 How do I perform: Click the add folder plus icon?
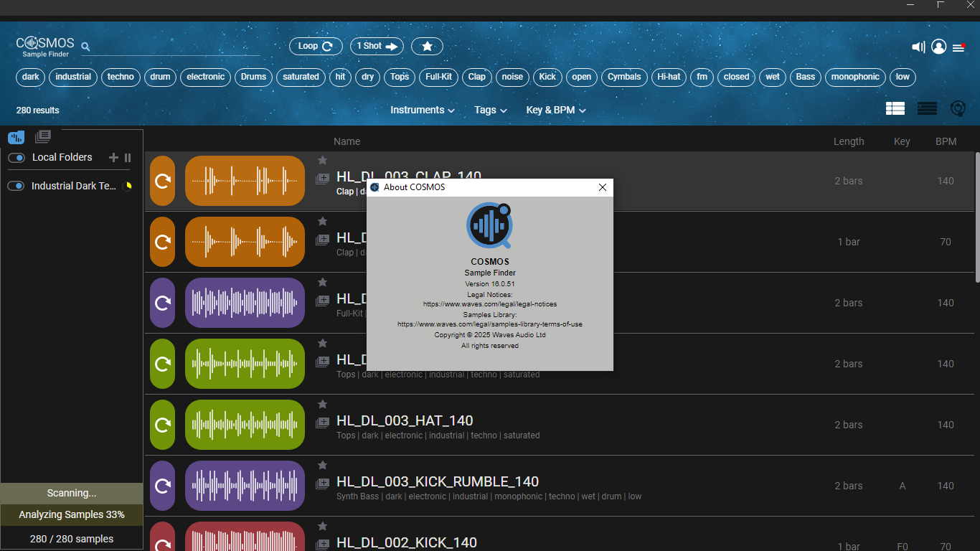(113, 158)
